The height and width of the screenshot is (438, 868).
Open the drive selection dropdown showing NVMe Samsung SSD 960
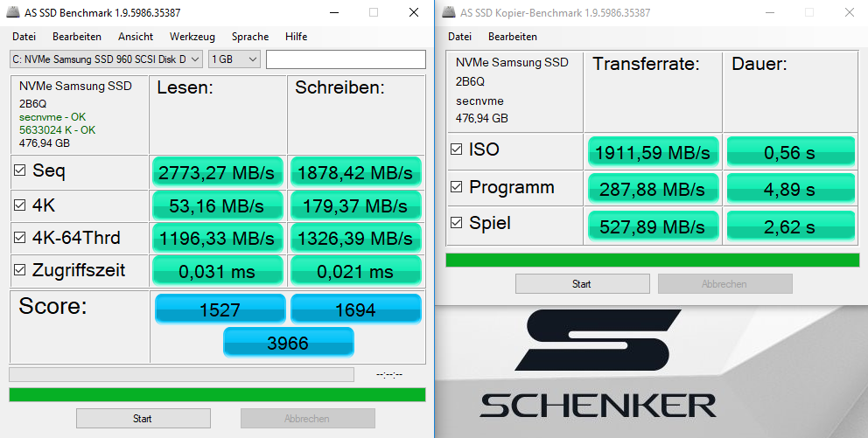point(106,59)
